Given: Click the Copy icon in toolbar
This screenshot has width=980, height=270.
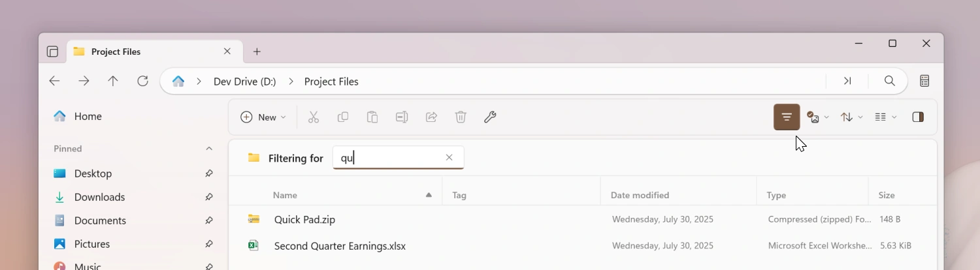Looking at the screenshot, I should (343, 117).
